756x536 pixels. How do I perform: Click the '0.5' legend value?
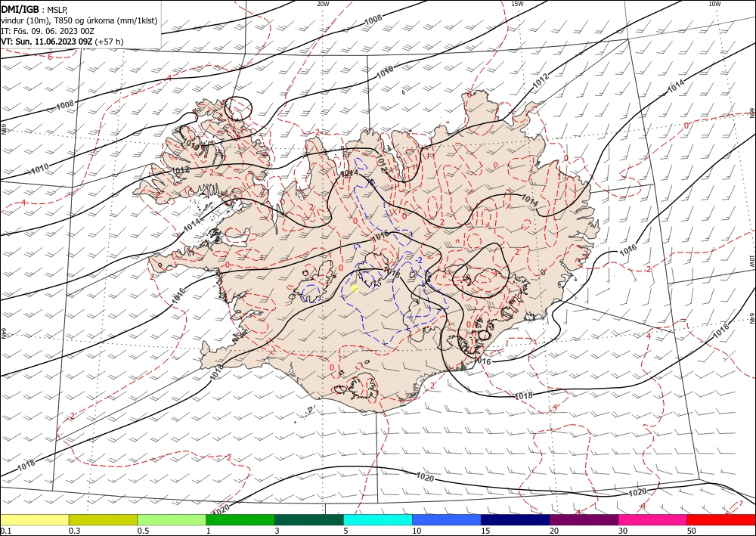click(143, 531)
